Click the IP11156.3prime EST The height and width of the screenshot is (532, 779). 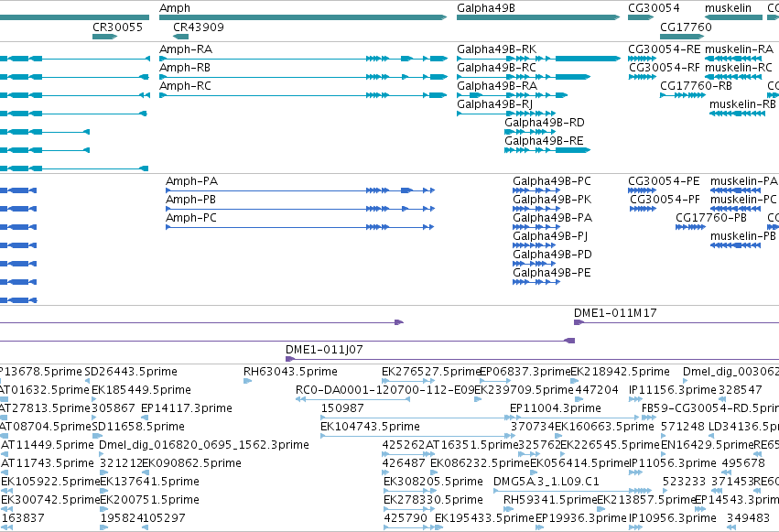tap(636, 399)
